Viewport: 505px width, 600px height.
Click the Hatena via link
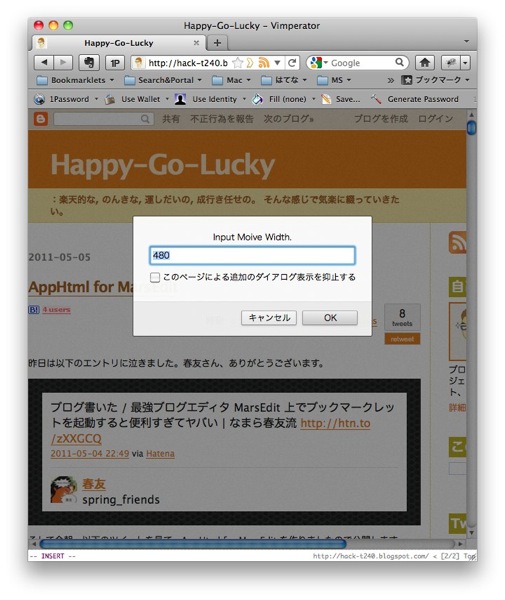(160, 453)
